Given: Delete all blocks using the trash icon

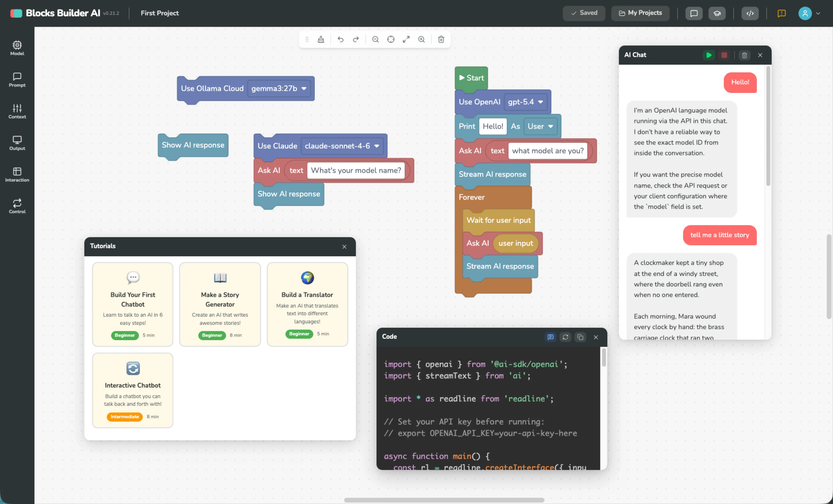Looking at the screenshot, I should pos(441,39).
